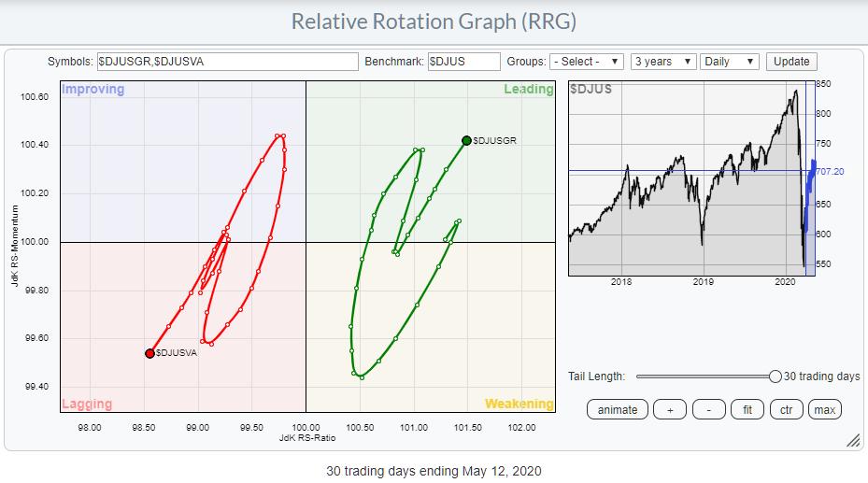This screenshot has width=868, height=483.
Task: Open the Groups select dropdown
Action: click(586, 62)
